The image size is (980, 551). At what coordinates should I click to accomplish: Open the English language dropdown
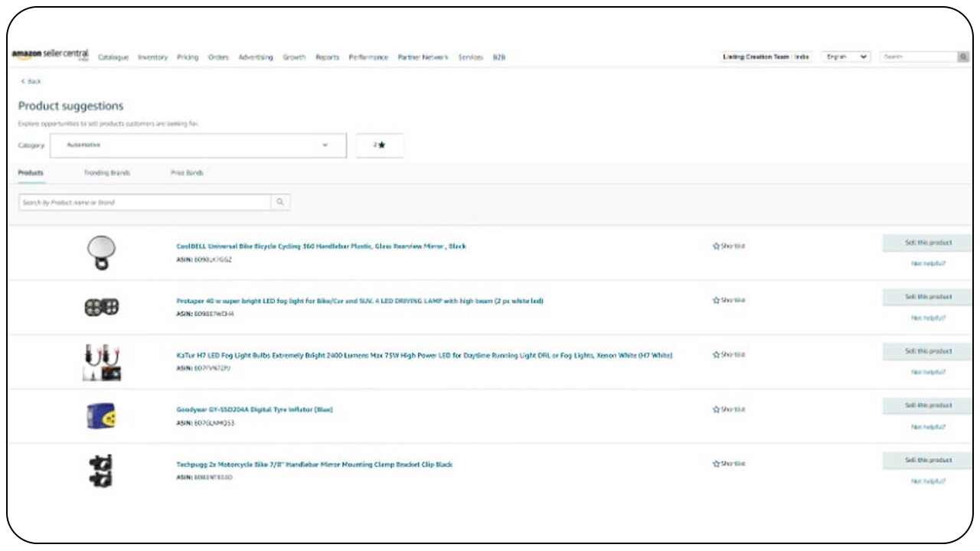pos(845,57)
